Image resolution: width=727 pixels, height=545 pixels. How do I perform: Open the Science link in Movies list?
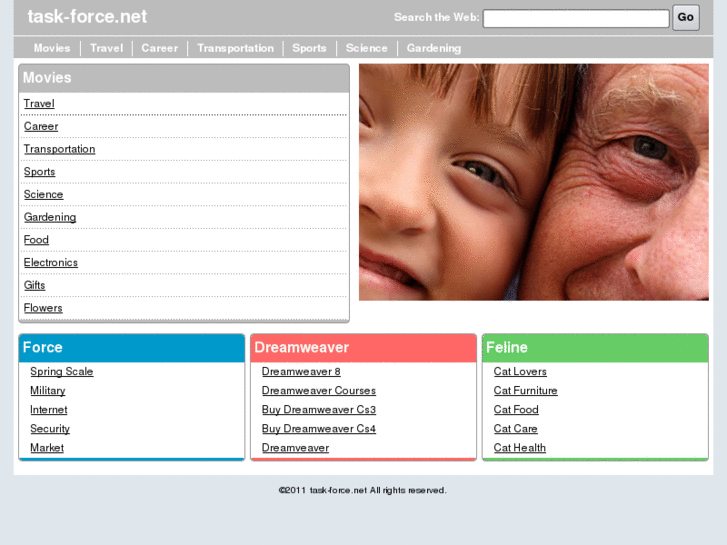click(43, 194)
